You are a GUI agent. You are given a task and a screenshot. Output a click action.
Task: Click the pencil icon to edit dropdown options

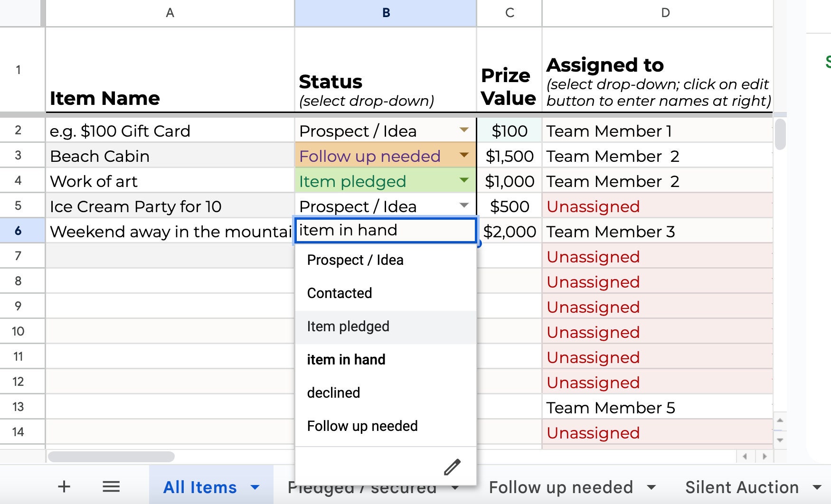pos(453,467)
